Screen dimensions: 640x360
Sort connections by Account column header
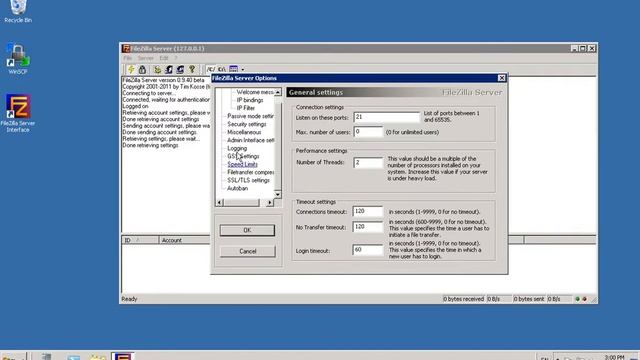(184, 240)
